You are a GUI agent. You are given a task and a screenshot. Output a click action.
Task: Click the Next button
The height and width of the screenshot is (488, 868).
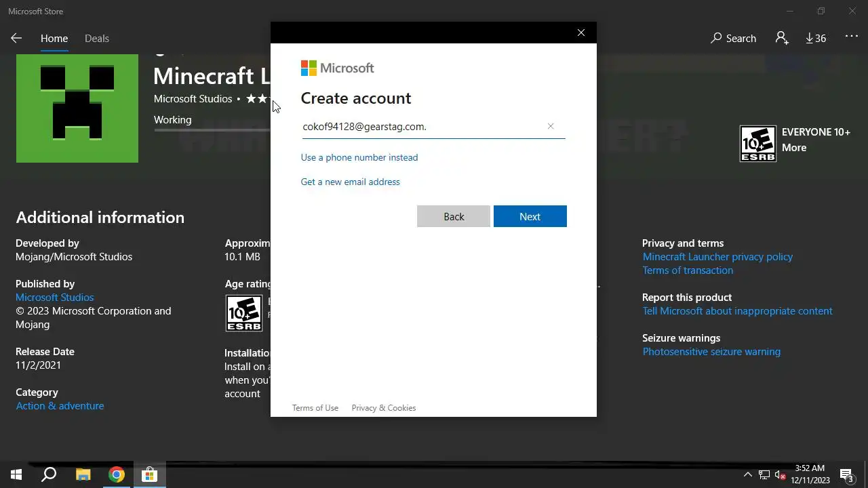pos(530,216)
